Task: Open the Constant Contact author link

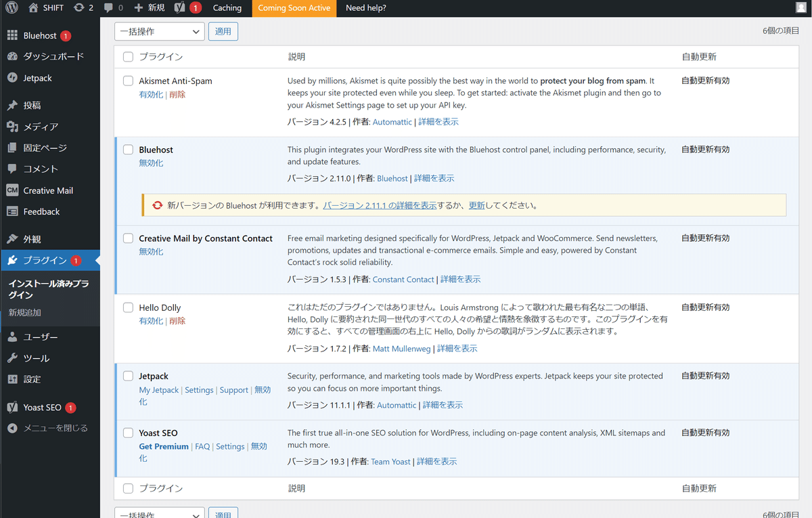Action: (x=403, y=279)
